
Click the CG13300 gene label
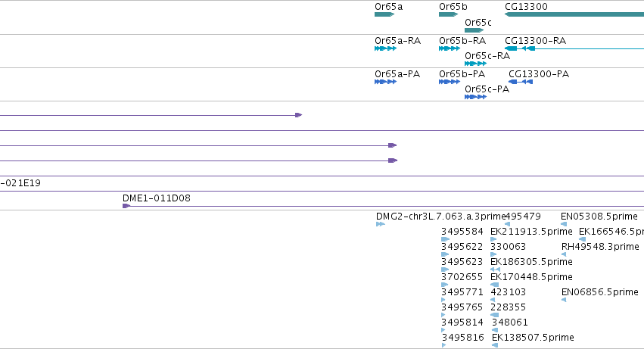click(526, 7)
